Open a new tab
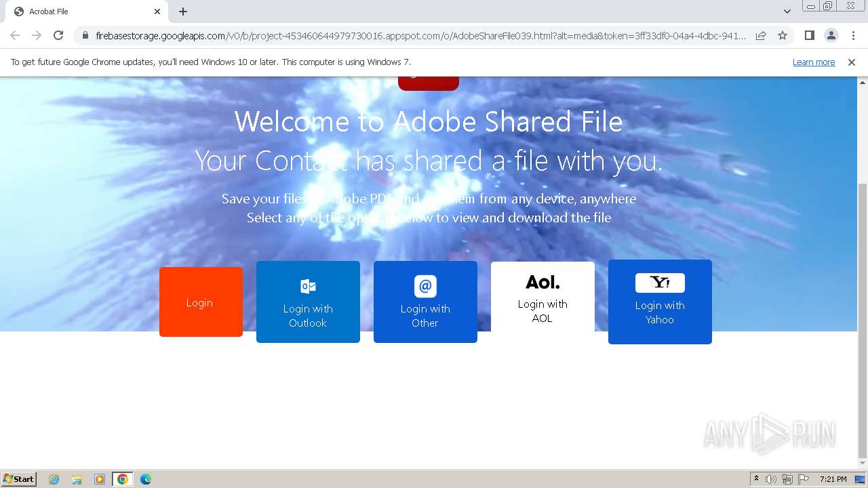 183,12
